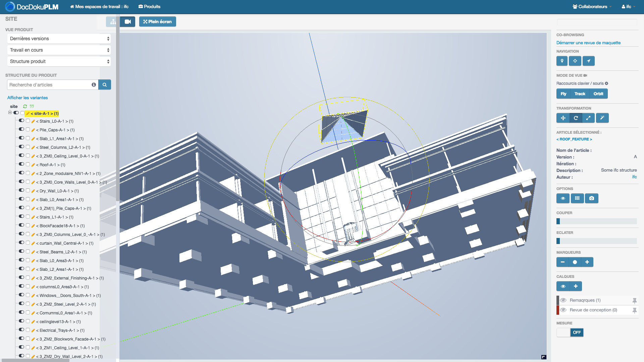The height and width of the screenshot is (362, 644).
Task: Click the search magnifier button for articles
Action: 105,85
